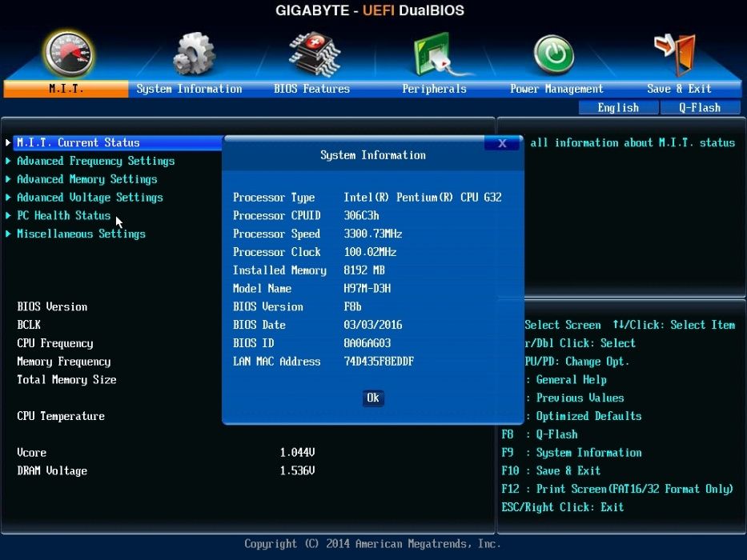Click the English language button
This screenshot has width=747, height=560.
618,108
